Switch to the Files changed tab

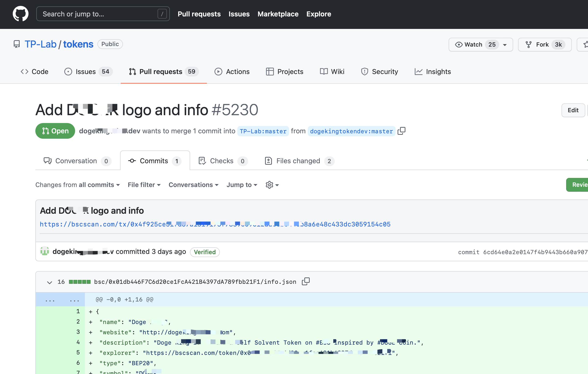pos(300,161)
